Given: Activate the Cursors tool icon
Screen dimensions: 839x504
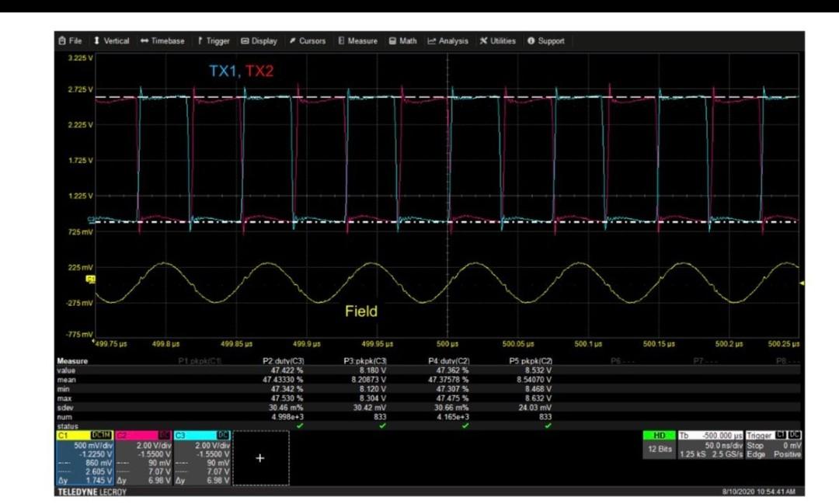Looking at the screenshot, I should click(x=292, y=41).
